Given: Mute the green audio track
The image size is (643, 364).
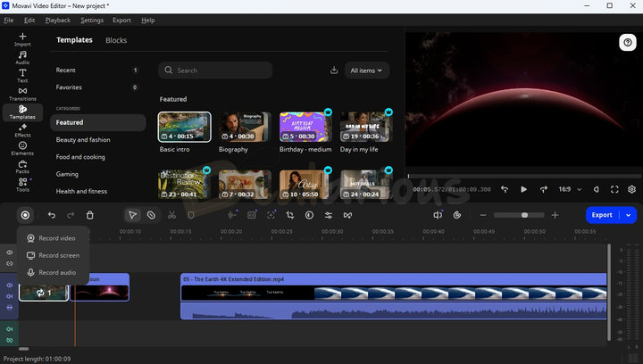Looking at the screenshot, I should [10, 329].
